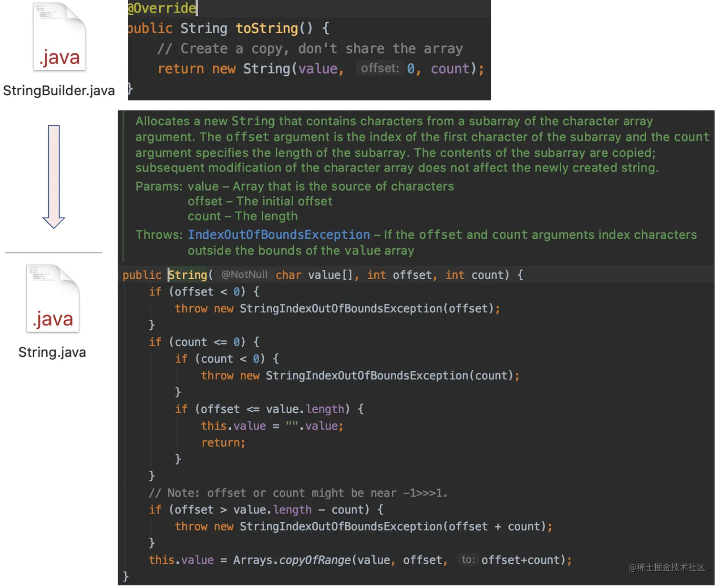This screenshot has height=588, width=721.
Task: Click the @Override annotation
Action: pos(163,8)
